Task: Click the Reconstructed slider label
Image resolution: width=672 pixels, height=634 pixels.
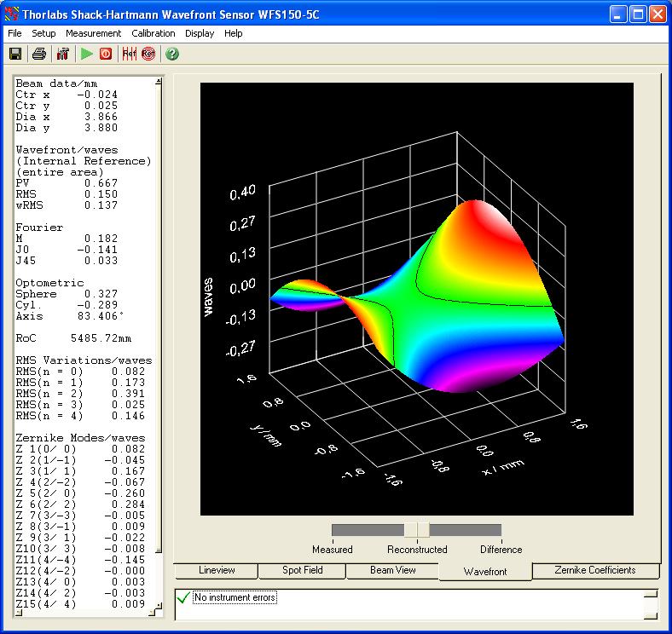Action: coord(417,549)
